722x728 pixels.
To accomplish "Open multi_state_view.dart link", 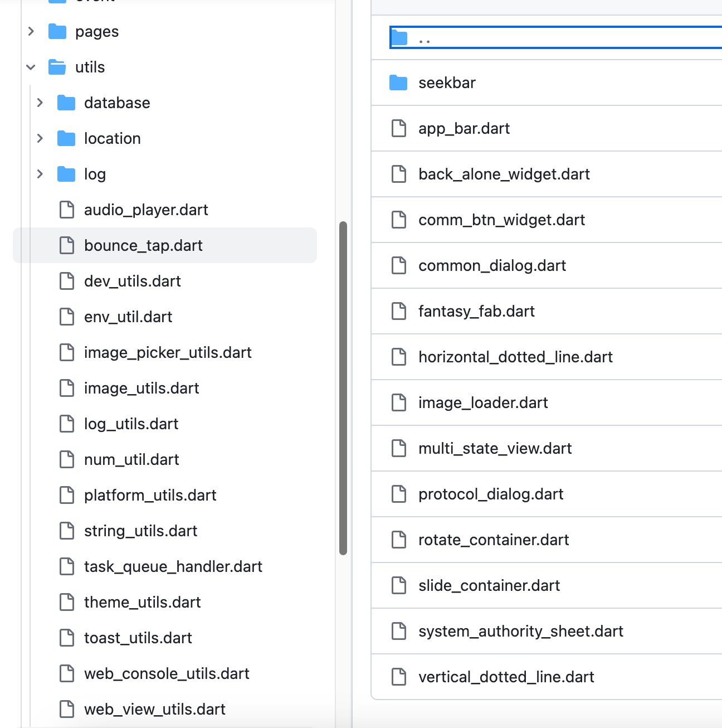I will point(495,449).
